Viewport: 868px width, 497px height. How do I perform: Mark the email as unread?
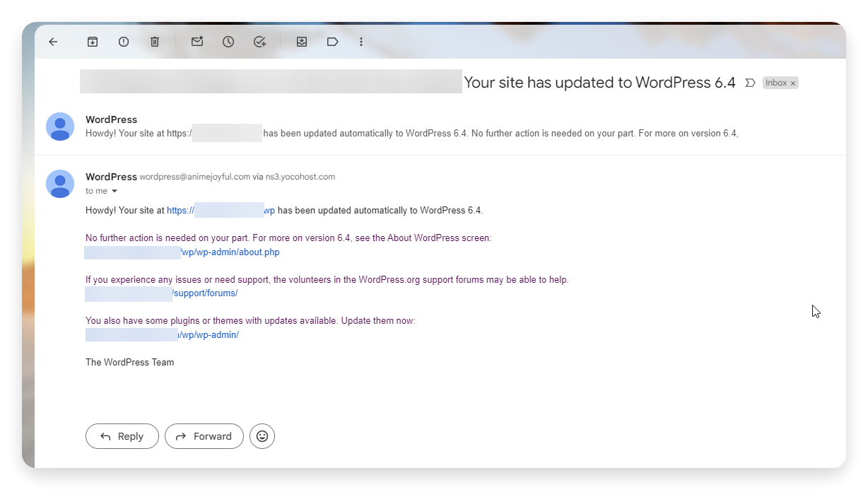197,42
